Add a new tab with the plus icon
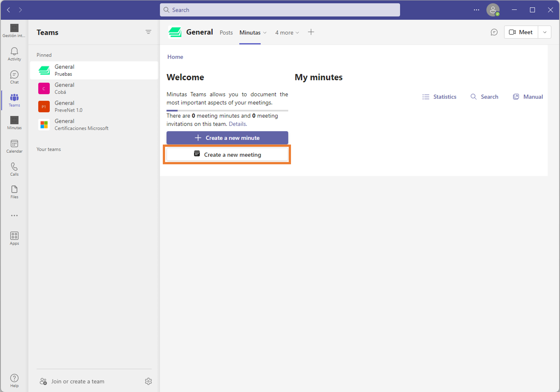 pyautogui.click(x=311, y=32)
